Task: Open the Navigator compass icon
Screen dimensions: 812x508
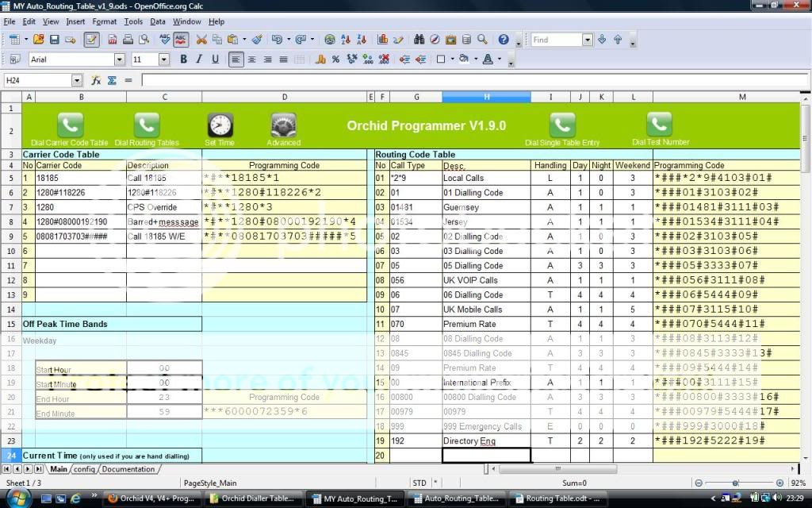Action: click(x=435, y=40)
